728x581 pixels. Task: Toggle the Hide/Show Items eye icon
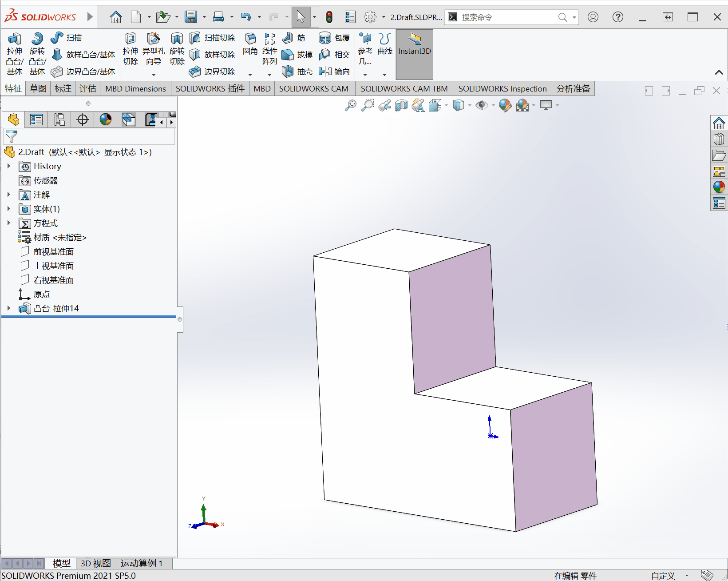pos(482,105)
